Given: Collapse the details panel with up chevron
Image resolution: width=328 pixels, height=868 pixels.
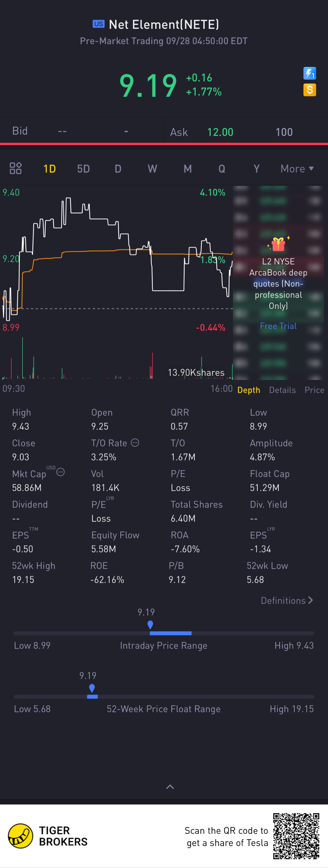Looking at the screenshot, I should tap(170, 787).
